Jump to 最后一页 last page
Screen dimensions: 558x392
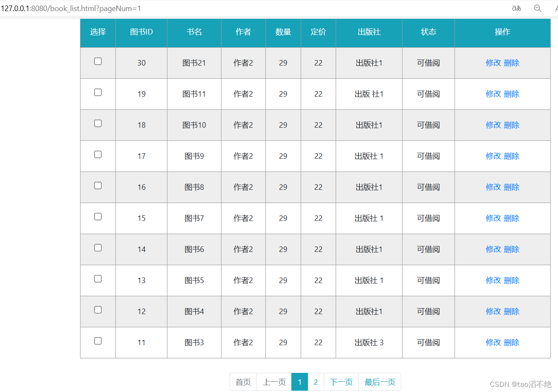point(380,382)
